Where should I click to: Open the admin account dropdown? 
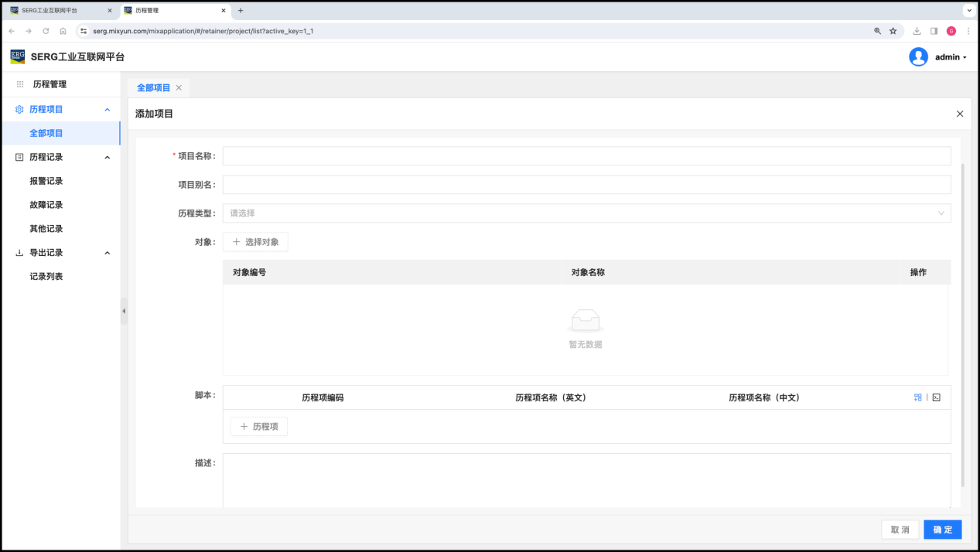[x=951, y=57]
